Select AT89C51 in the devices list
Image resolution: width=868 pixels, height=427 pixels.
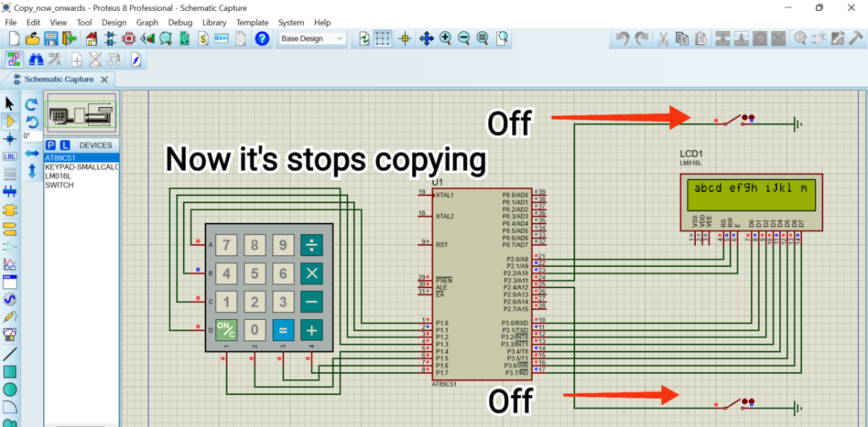pos(81,157)
